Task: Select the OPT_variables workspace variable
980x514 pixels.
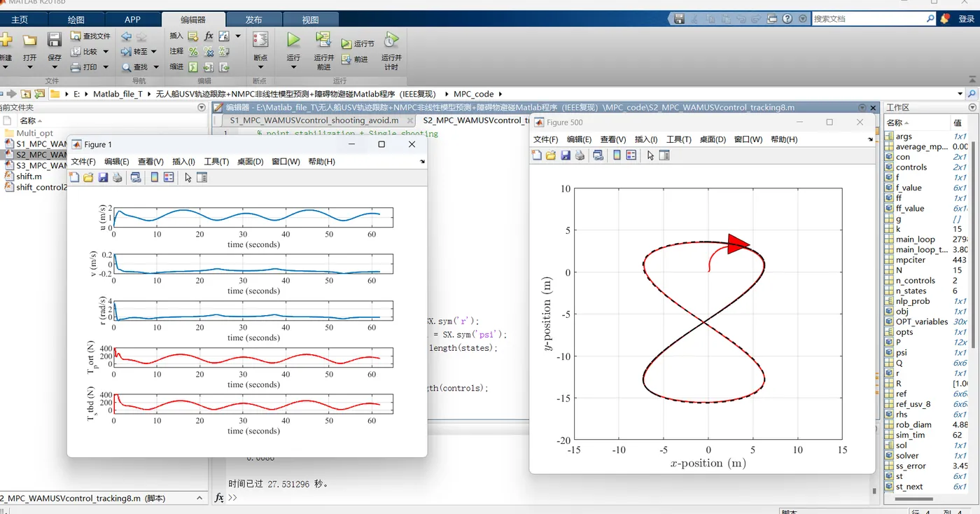Action: [921, 322]
